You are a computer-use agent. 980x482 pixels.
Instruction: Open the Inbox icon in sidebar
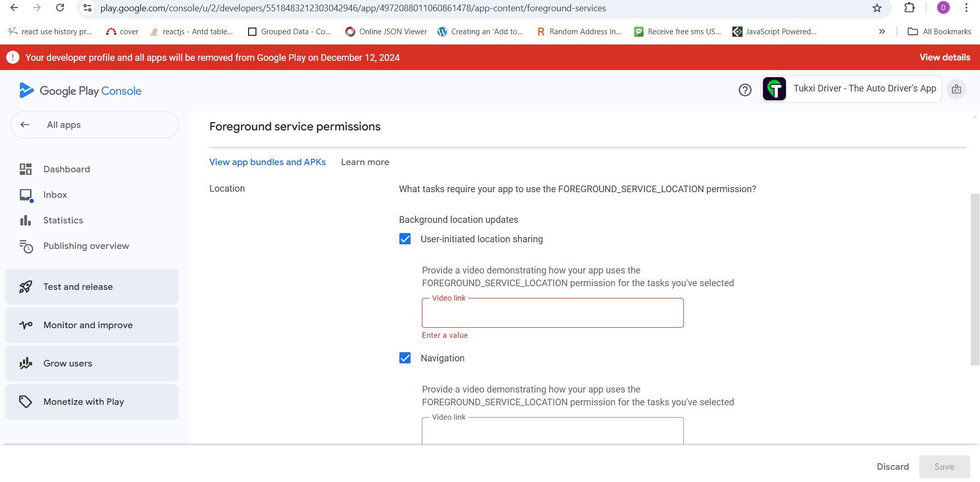(x=26, y=195)
